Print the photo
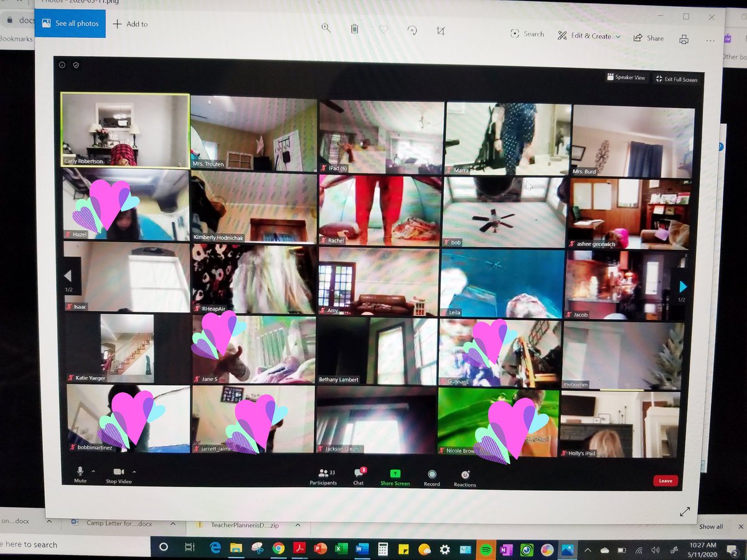 [x=684, y=40]
